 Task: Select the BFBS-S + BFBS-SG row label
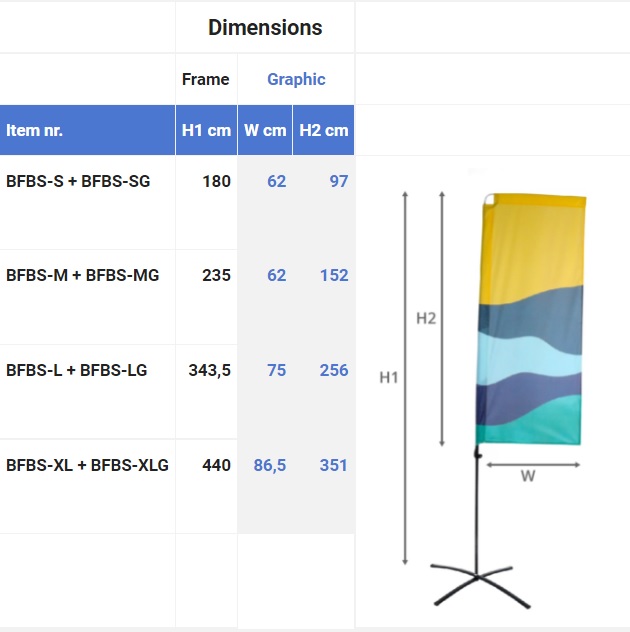tap(78, 181)
